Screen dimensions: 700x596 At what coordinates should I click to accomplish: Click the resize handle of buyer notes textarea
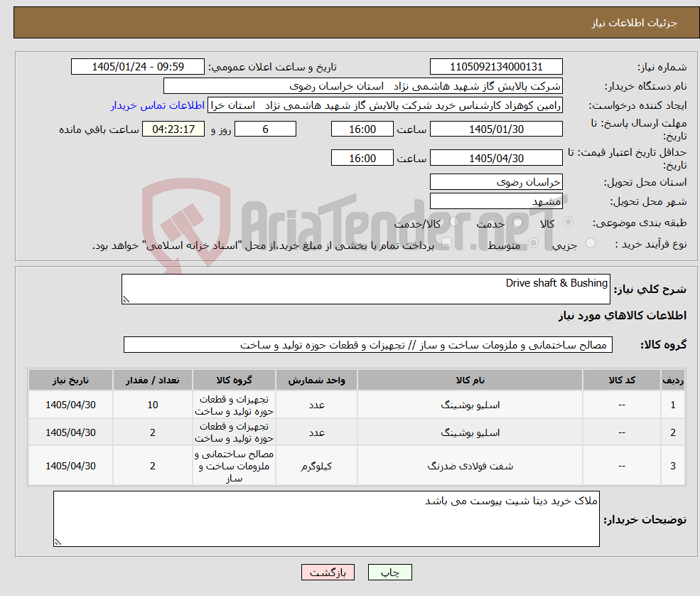pos(58,542)
